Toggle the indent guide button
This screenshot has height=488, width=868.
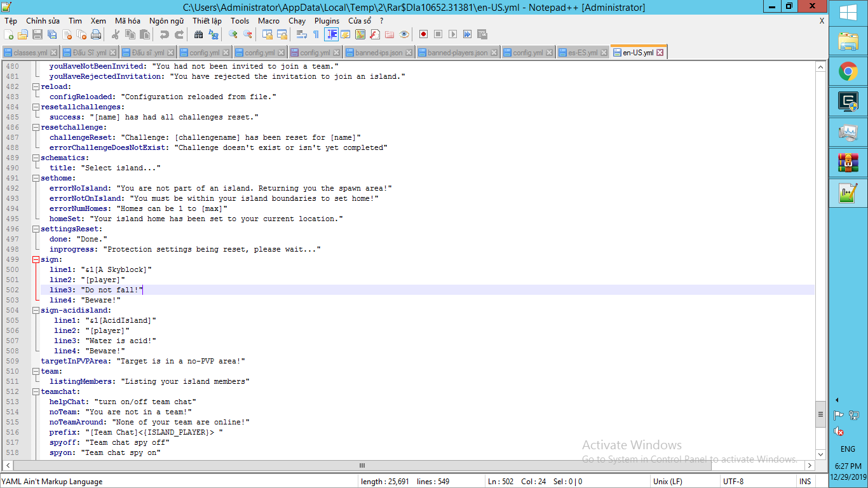[331, 34]
